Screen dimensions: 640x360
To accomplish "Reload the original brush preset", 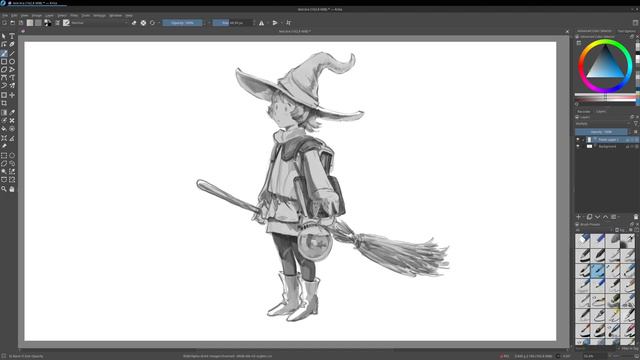I will point(152,23).
